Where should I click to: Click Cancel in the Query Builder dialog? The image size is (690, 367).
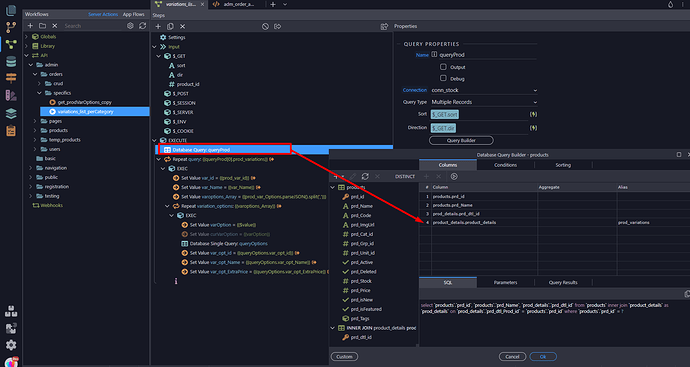pyautogui.click(x=512, y=356)
